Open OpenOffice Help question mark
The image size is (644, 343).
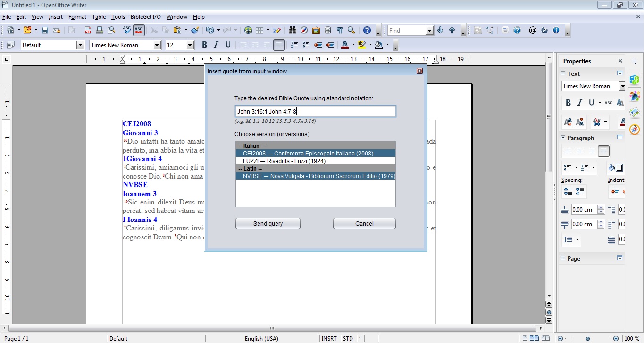point(367,30)
